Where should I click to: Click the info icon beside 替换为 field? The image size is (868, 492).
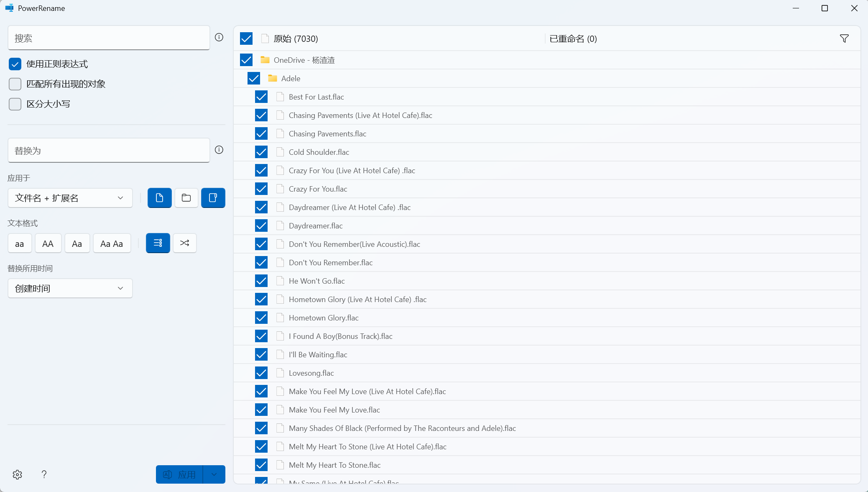coord(219,150)
